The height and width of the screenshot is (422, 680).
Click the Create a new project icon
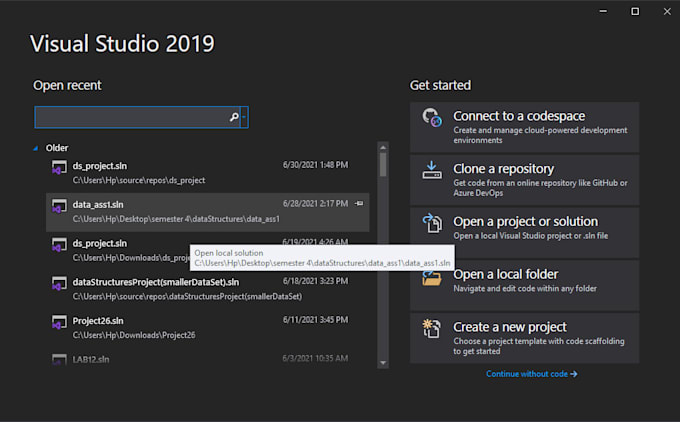pyautogui.click(x=432, y=329)
